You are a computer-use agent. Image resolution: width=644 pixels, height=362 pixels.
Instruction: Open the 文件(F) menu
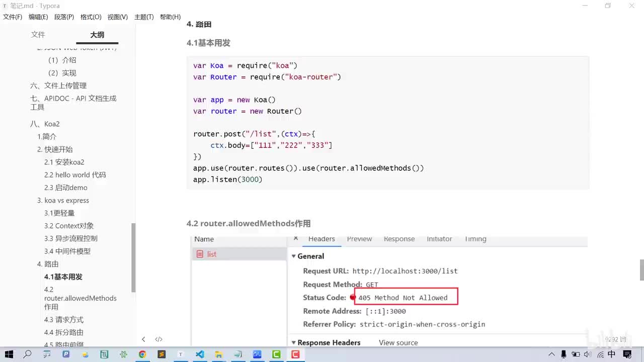click(13, 17)
